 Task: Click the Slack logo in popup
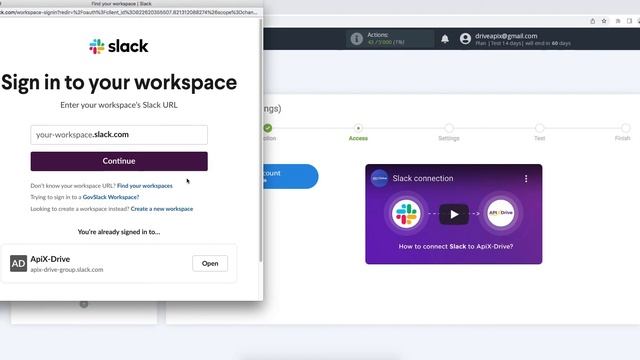(x=119, y=46)
